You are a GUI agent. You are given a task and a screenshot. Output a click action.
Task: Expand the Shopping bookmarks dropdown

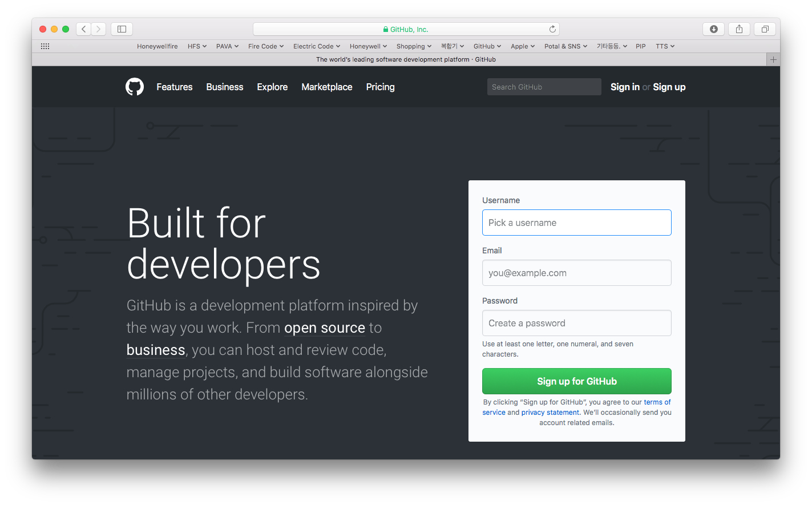tap(414, 46)
